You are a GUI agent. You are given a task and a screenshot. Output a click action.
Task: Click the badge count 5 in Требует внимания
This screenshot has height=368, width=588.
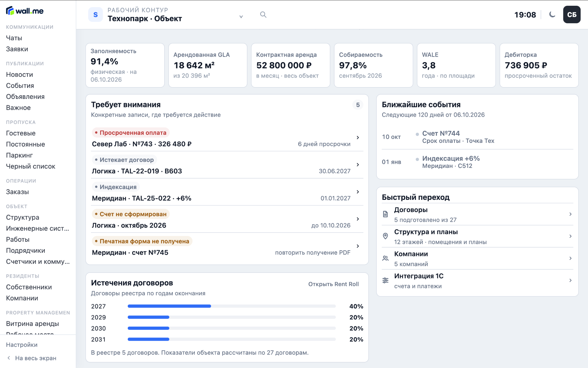tap(358, 105)
